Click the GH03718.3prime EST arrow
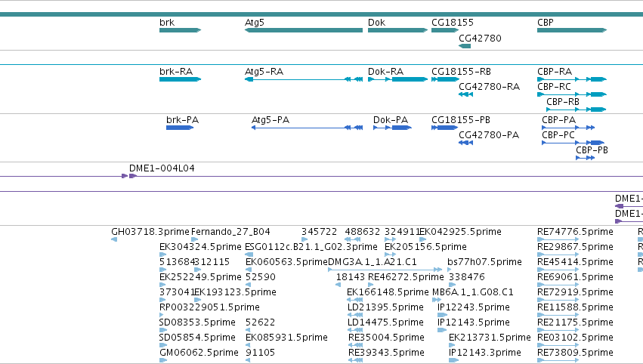643x364 pixels. pyautogui.click(x=114, y=239)
